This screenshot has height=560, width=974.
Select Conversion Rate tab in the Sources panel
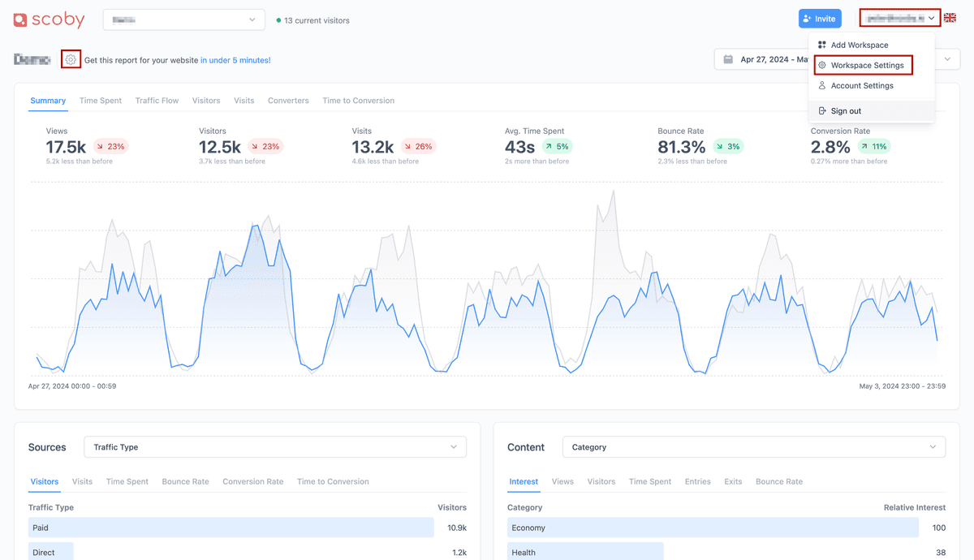pyautogui.click(x=253, y=481)
